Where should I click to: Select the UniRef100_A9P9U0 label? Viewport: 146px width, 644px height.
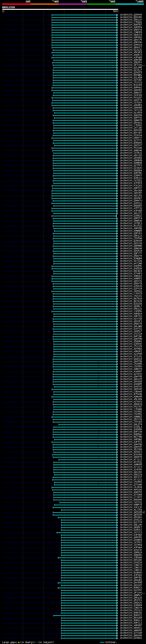coord(131,37)
